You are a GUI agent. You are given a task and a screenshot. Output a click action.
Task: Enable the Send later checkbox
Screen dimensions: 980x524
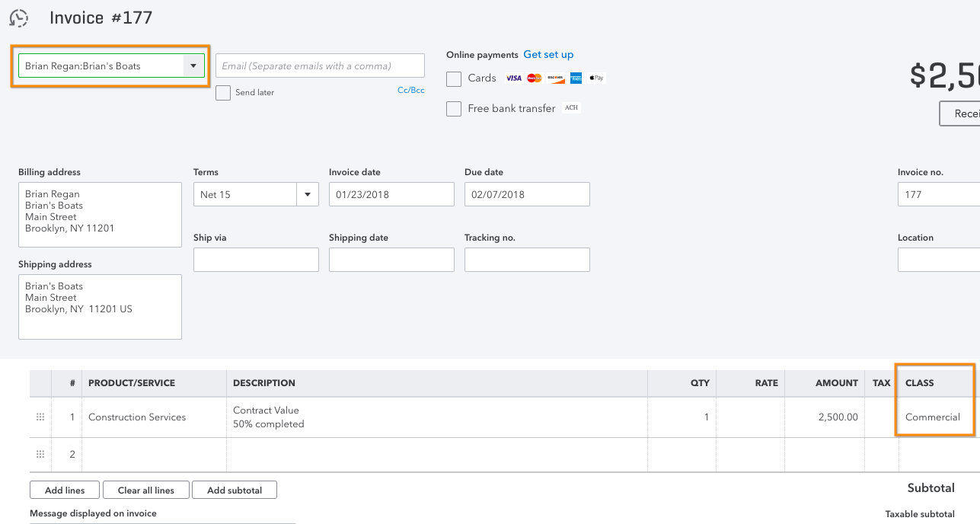223,92
